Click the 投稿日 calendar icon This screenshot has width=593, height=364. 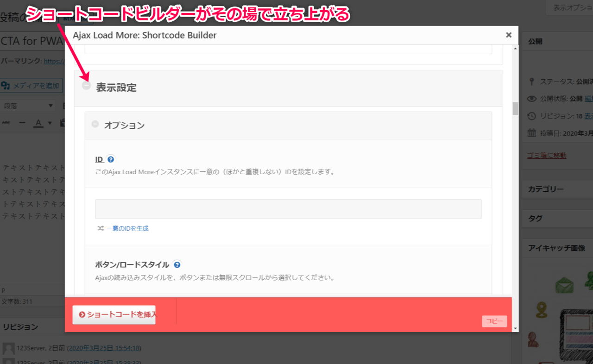(532, 133)
